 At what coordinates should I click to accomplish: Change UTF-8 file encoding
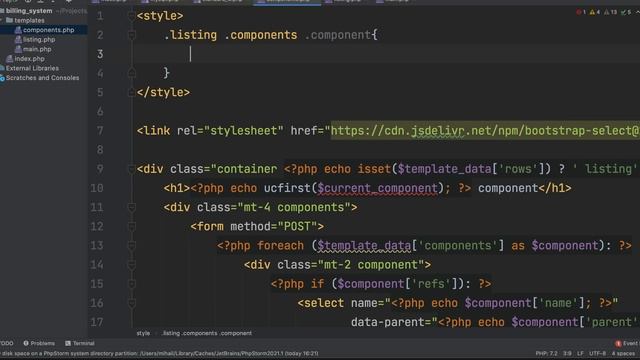tap(598, 353)
